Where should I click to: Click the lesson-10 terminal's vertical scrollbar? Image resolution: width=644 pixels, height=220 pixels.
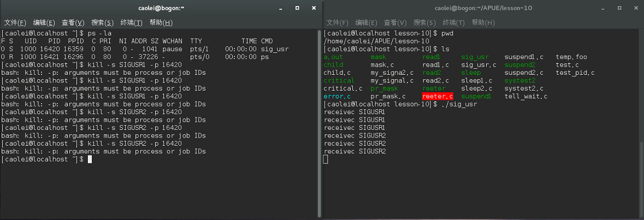click(641, 179)
